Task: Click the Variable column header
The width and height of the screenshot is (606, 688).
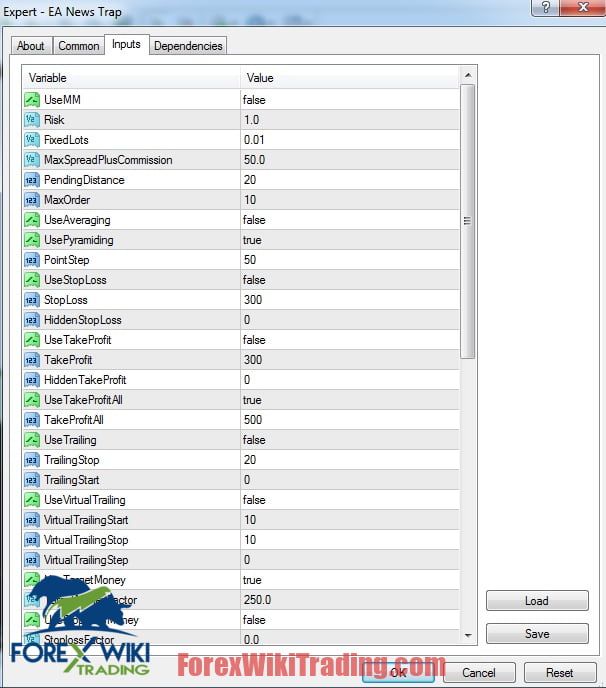Action: tap(132, 78)
